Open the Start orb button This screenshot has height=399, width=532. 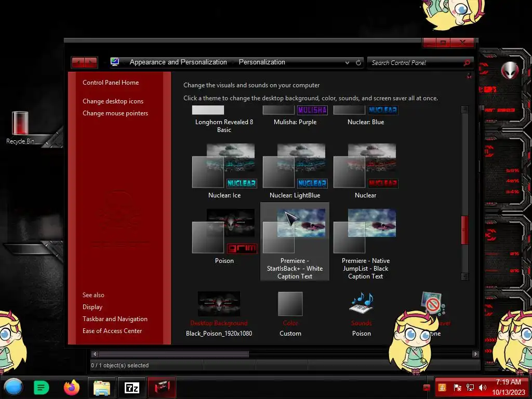coord(13,388)
